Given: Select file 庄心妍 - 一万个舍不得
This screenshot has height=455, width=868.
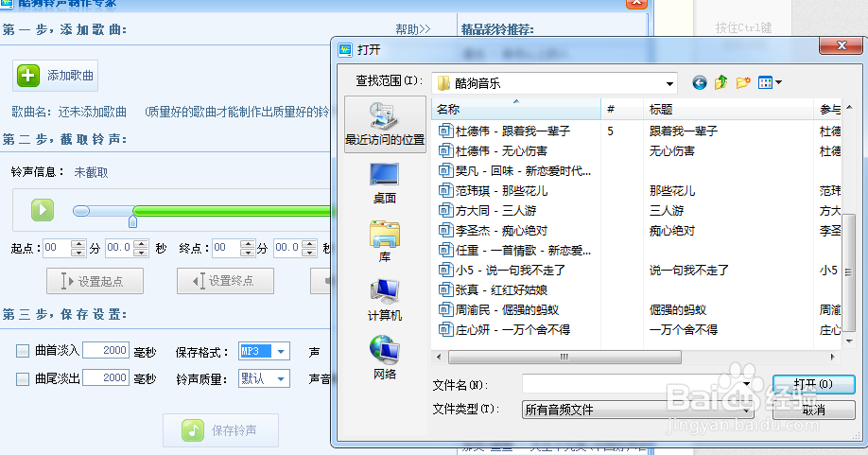Looking at the screenshot, I should [x=504, y=330].
